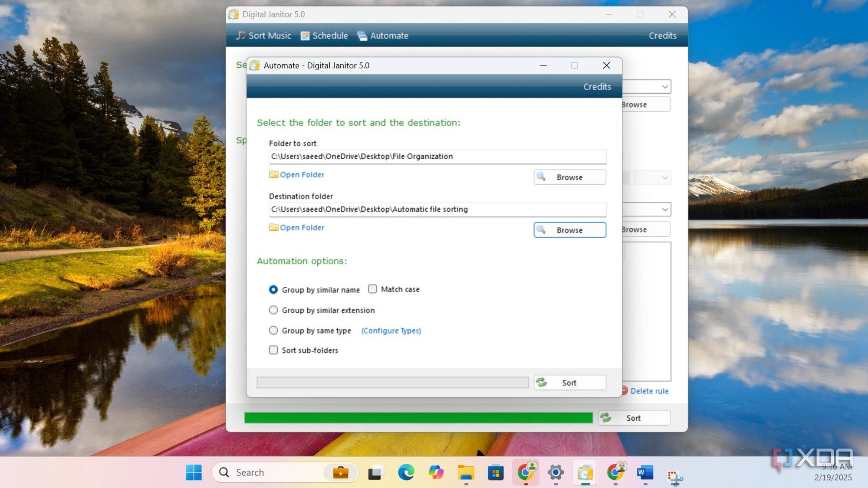The width and height of the screenshot is (868, 488).
Task: Click Digital Janitor main title bar icon
Action: [x=233, y=14]
